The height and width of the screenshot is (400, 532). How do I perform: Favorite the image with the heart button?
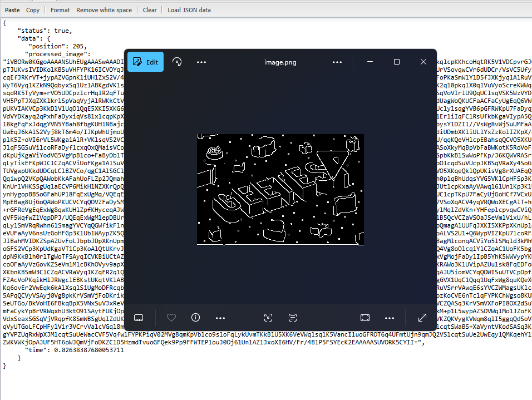(x=171, y=317)
